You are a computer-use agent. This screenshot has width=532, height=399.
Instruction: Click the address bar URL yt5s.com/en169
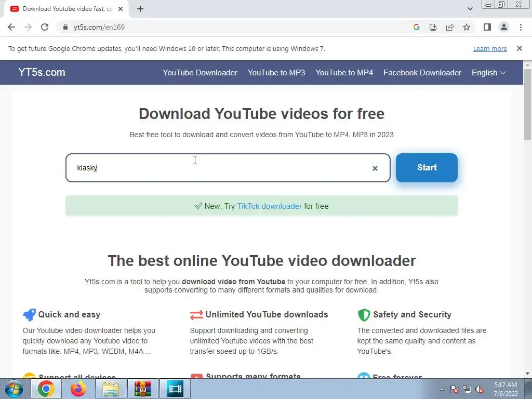coord(99,27)
